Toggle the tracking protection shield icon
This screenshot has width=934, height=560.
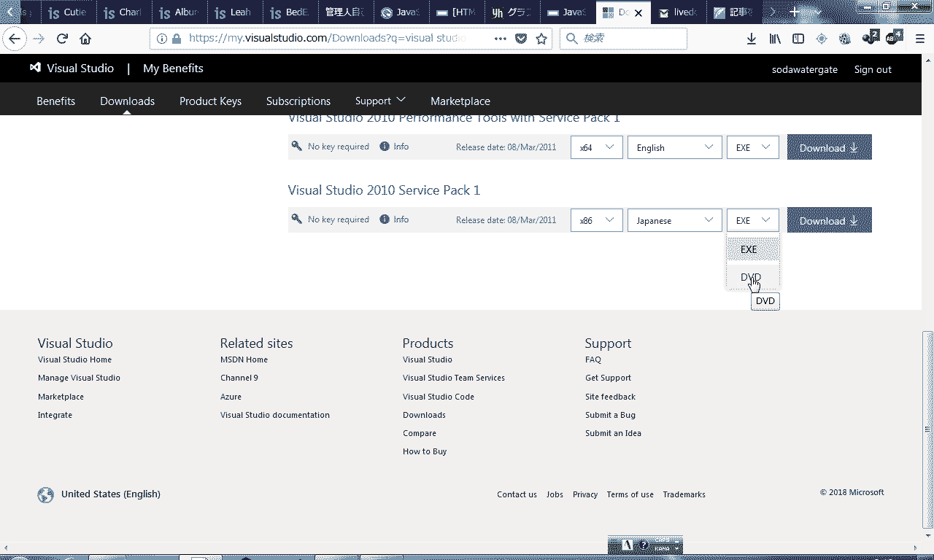pyautogui.click(x=521, y=38)
